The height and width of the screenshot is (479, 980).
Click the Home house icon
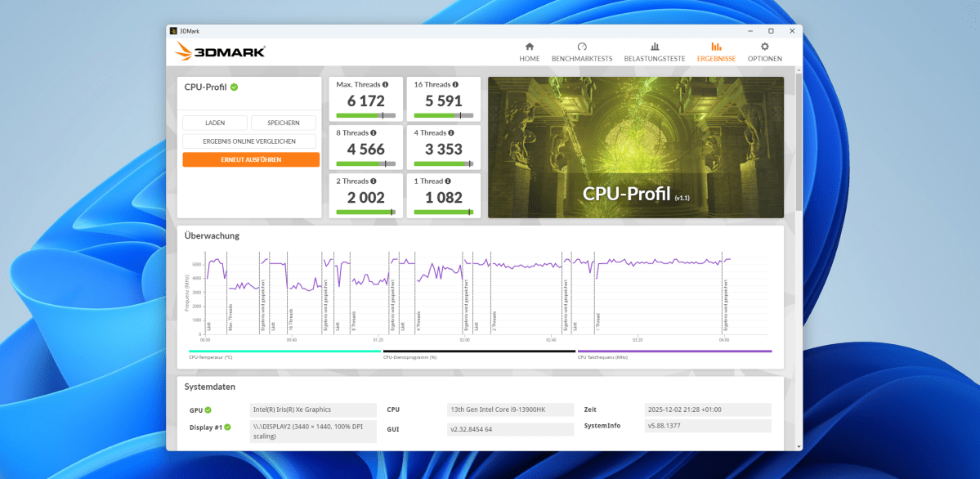point(529,47)
